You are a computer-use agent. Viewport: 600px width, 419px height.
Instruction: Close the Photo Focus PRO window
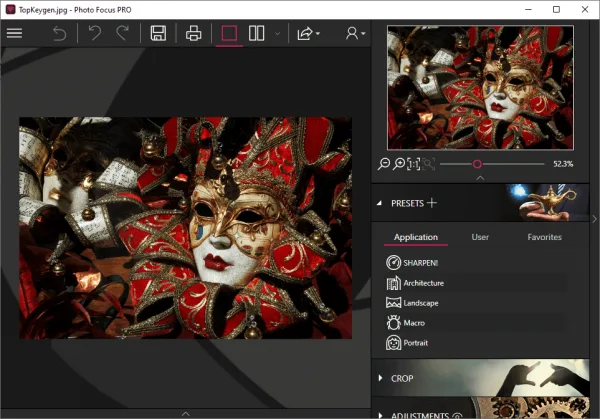click(x=585, y=10)
